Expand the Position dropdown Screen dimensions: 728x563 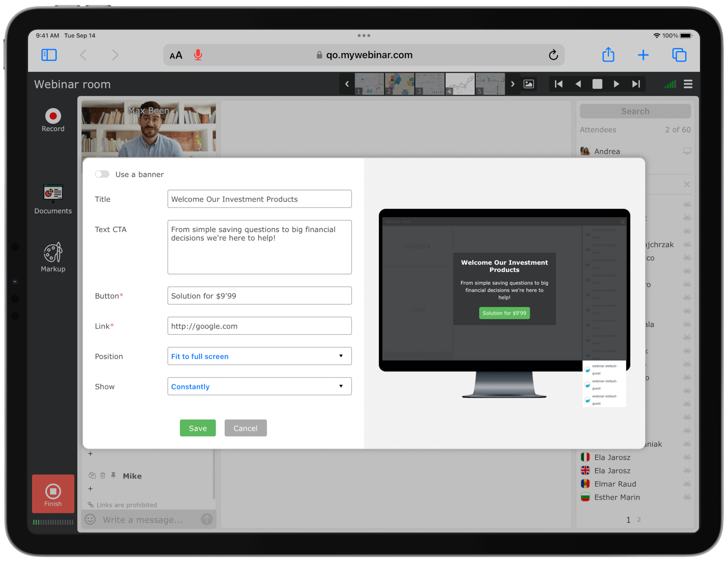point(259,356)
